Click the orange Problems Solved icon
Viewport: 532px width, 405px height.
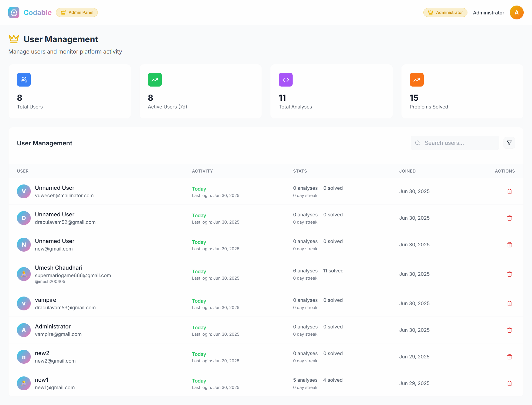click(416, 80)
